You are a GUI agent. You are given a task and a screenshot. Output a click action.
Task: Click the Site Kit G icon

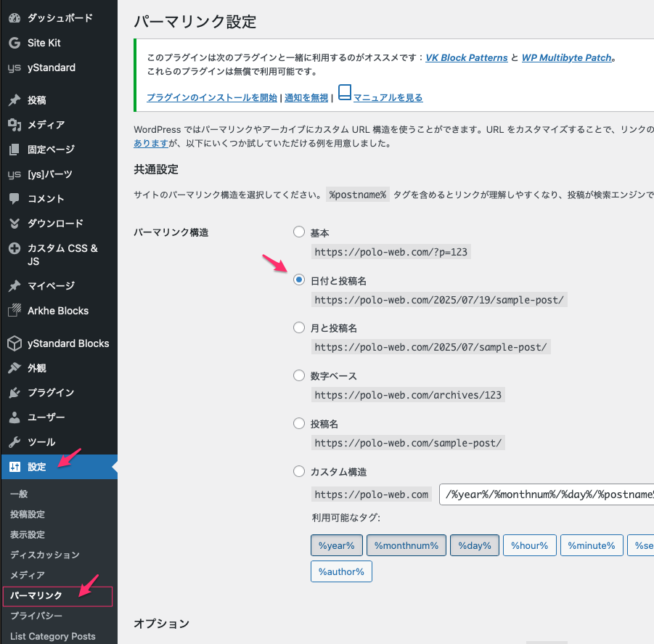click(x=14, y=43)
